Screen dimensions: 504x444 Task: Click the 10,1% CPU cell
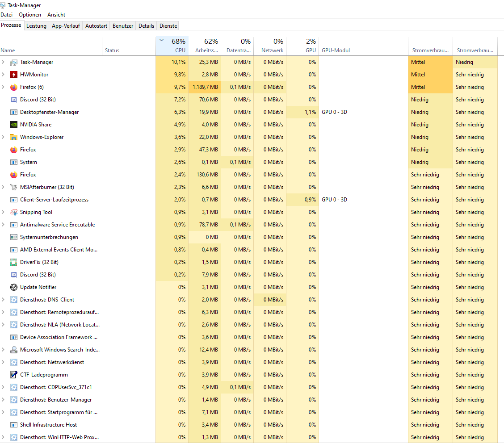tap(172, 62)
